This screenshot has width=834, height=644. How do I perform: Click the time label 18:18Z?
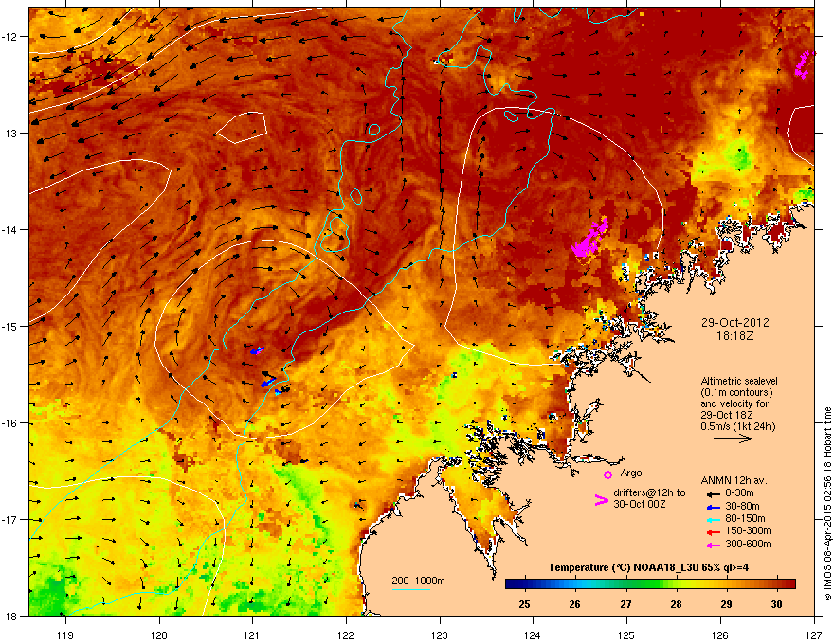[x=735, y=336]
